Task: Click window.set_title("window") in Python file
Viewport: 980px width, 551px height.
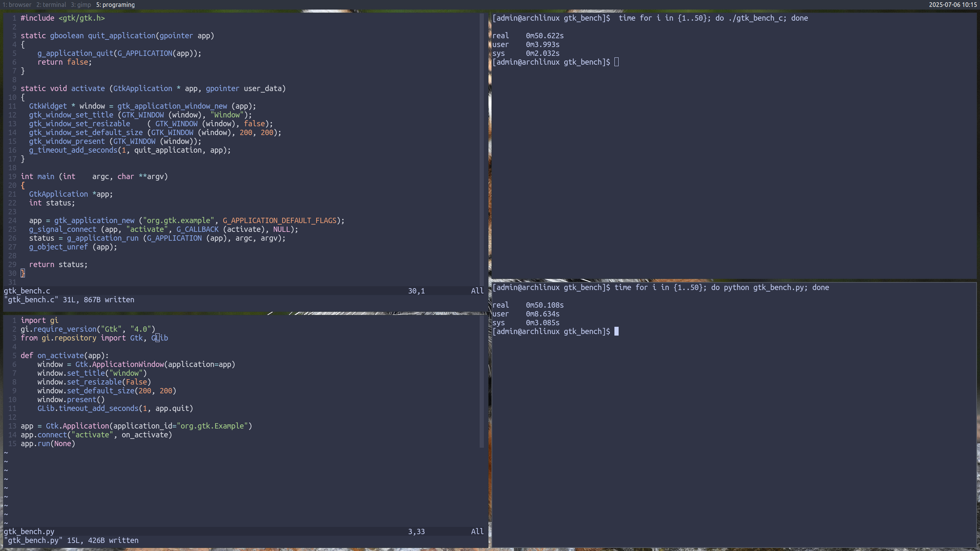Action: point(92,373)
